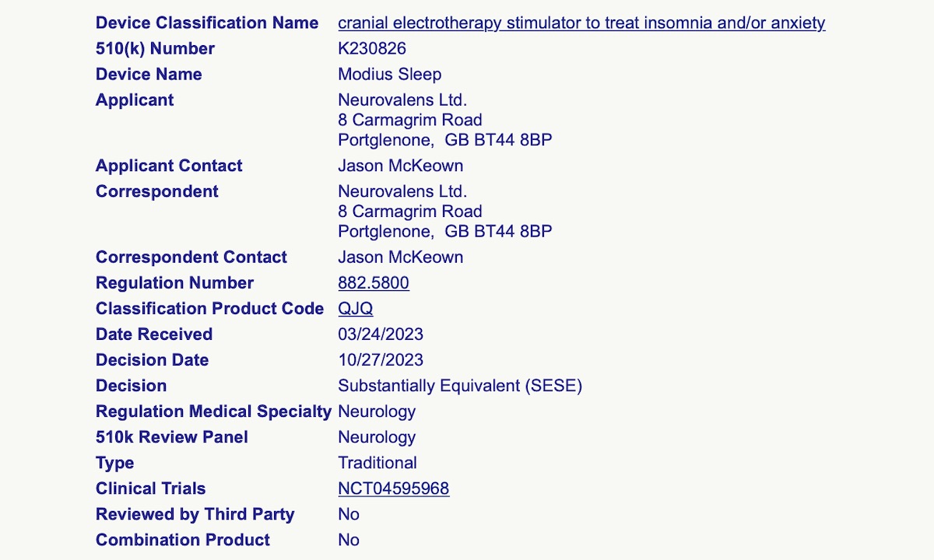Click the Combination Product No value
Screen dimensions: 934x560
[x=349, y=540]
